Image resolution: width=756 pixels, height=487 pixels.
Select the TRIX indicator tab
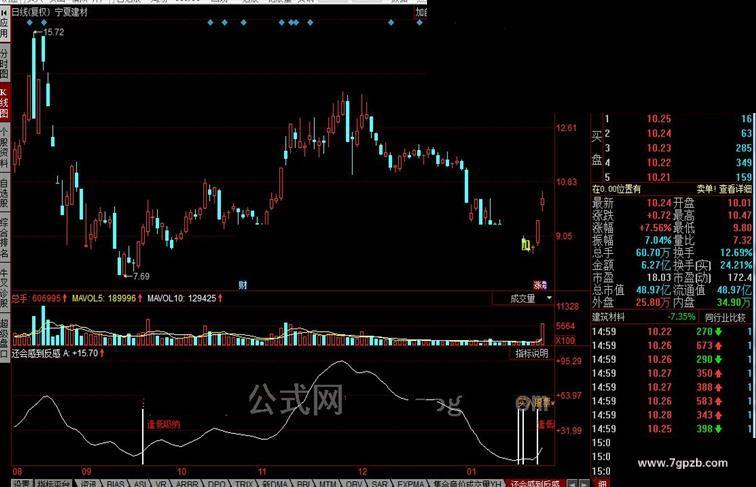click(243, 483)
